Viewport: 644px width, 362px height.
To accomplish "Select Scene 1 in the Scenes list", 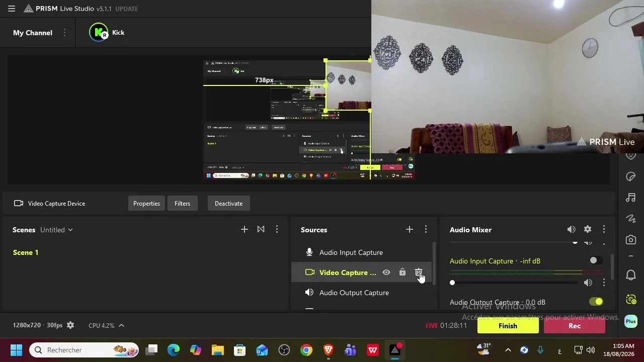I will click(x=26, y=252).
